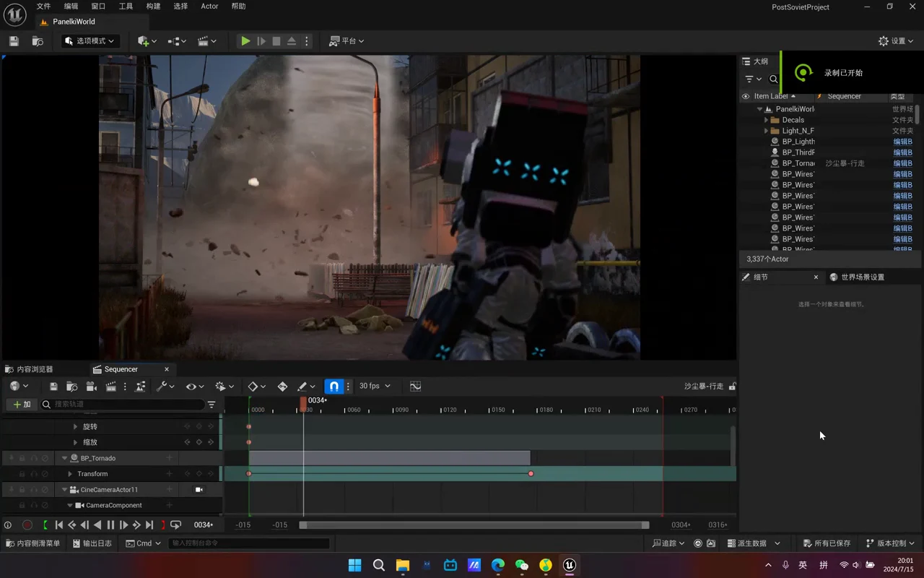Toggle Sequencer snapping magnet button
Viewport: 924px width, 578px height.
pos(334,387)
